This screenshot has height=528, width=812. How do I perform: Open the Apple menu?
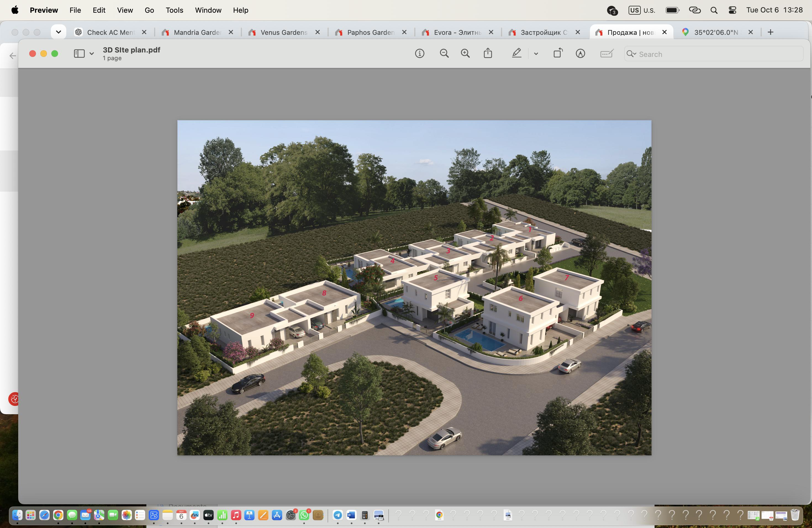[15, 10]
